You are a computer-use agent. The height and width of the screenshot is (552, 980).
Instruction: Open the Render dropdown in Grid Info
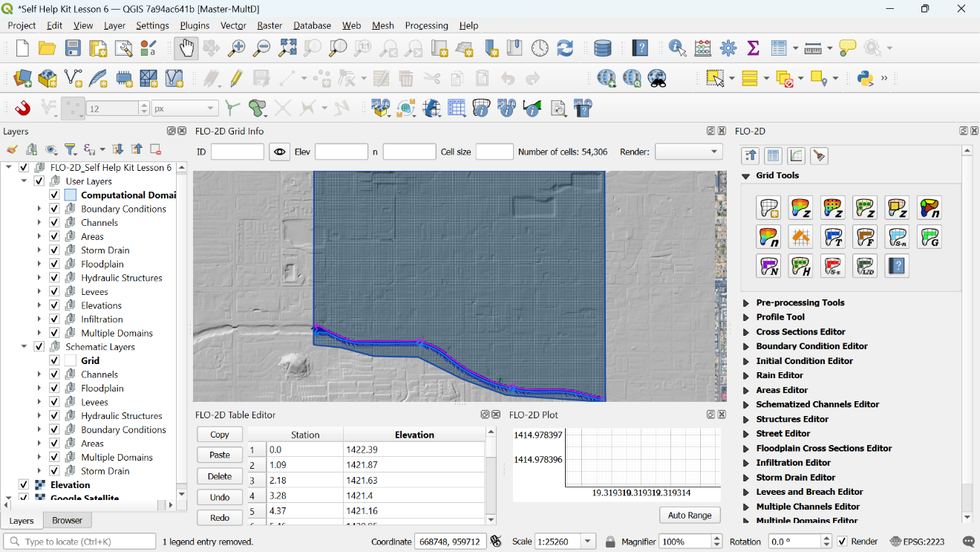point(689,152)
